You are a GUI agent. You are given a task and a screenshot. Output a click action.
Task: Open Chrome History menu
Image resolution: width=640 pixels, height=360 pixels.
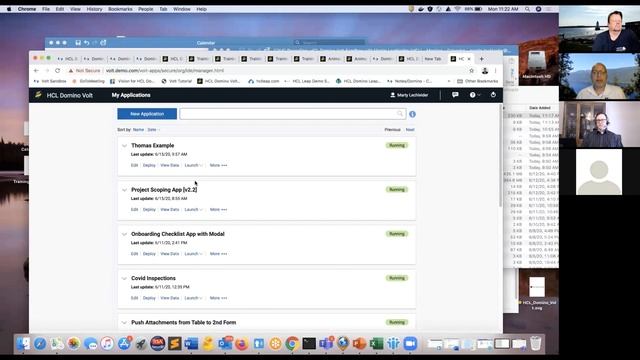pos(94,9)
